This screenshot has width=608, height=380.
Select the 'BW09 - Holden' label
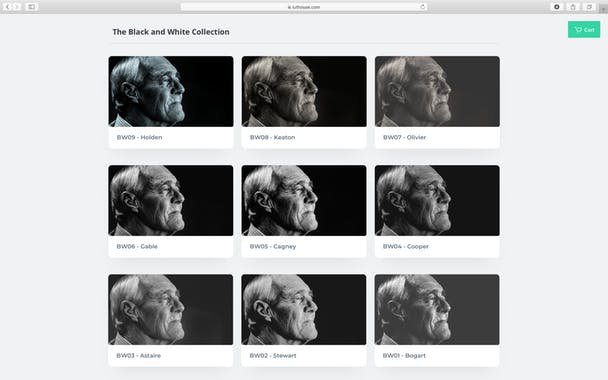pos(140,137)
